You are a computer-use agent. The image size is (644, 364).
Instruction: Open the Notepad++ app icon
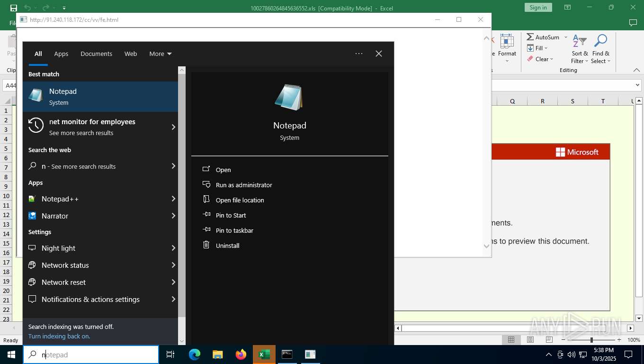point(32,199)
